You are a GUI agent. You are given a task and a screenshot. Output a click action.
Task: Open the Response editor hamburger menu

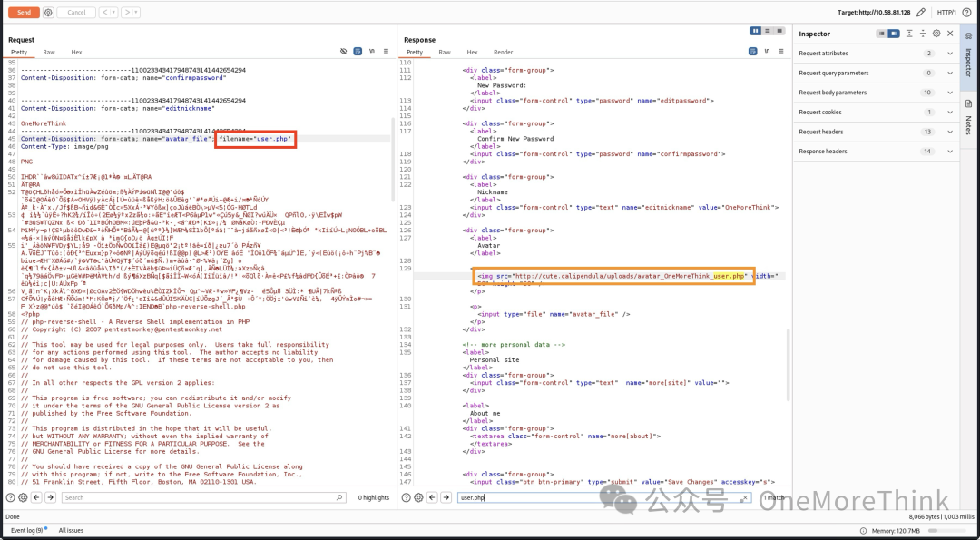(781, 51)
